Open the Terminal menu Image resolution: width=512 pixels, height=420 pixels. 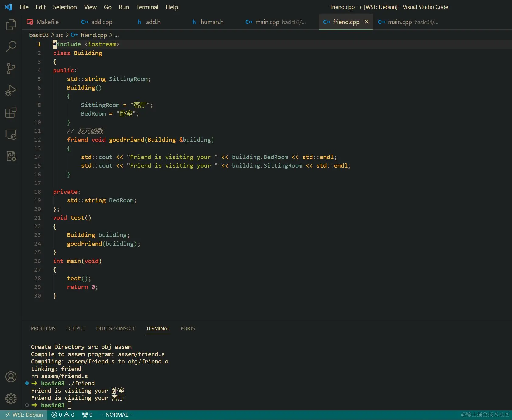(147, 7)
